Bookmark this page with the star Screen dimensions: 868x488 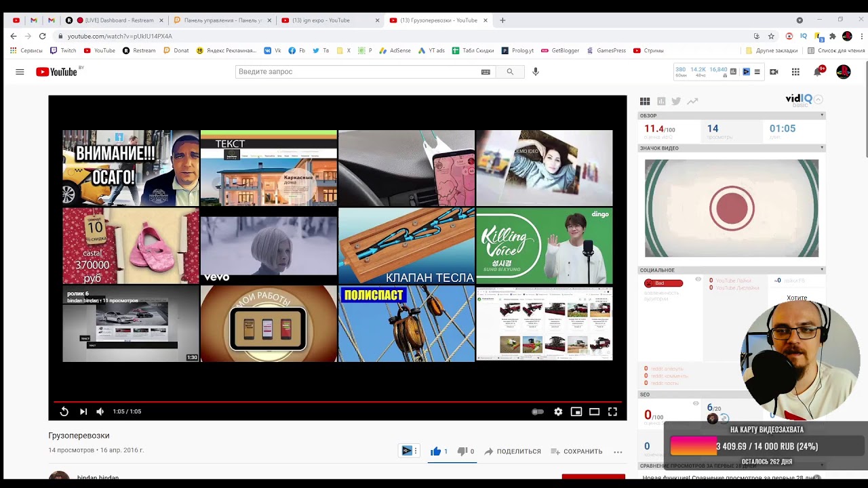[x=771, y=36]
